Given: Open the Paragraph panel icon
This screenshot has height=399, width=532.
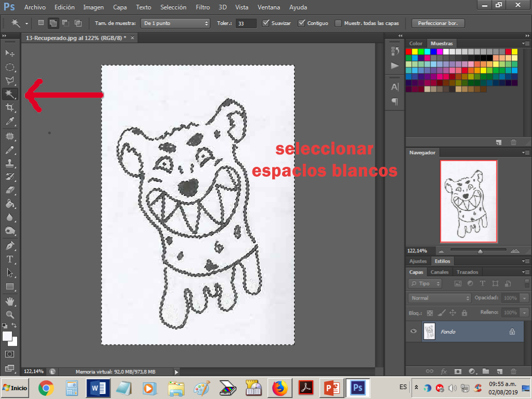Looking at the screenshot, I should pos(395,102).
